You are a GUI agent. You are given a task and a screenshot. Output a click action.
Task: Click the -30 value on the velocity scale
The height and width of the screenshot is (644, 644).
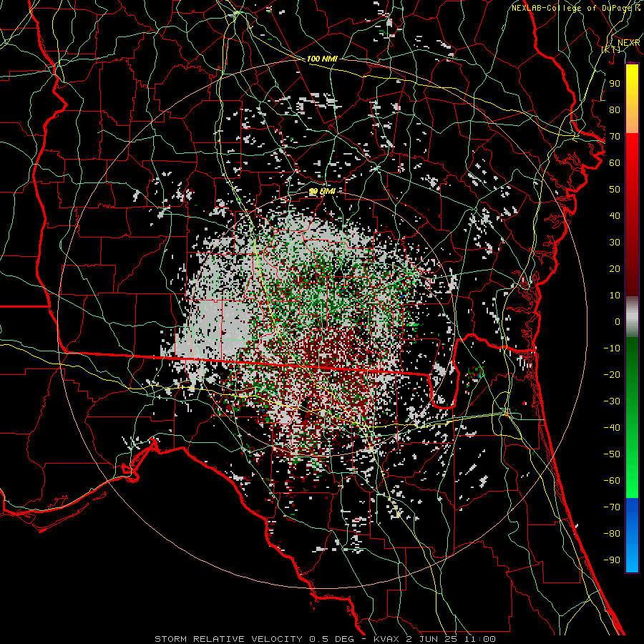pyautogui.click(x=612, y=401)
